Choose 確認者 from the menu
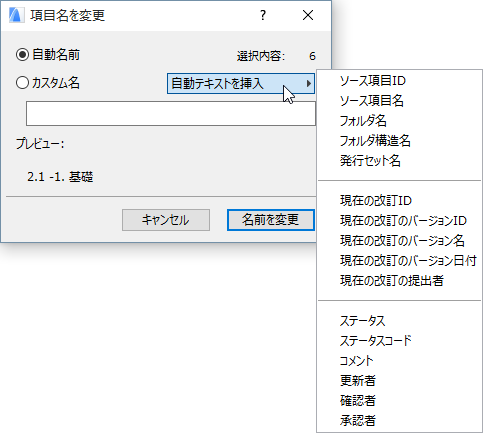Screen dimensions: 483x433 pyautogui.click(x=399, y=401)
